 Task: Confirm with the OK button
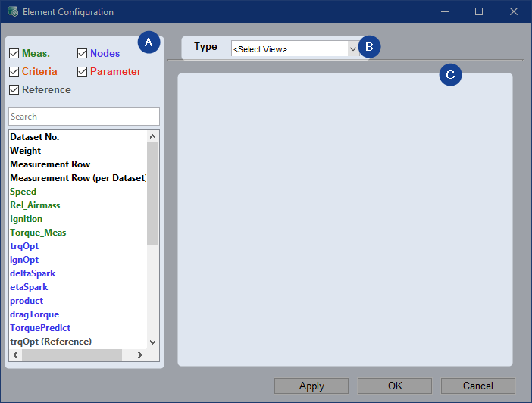click(x=395, y=386)
